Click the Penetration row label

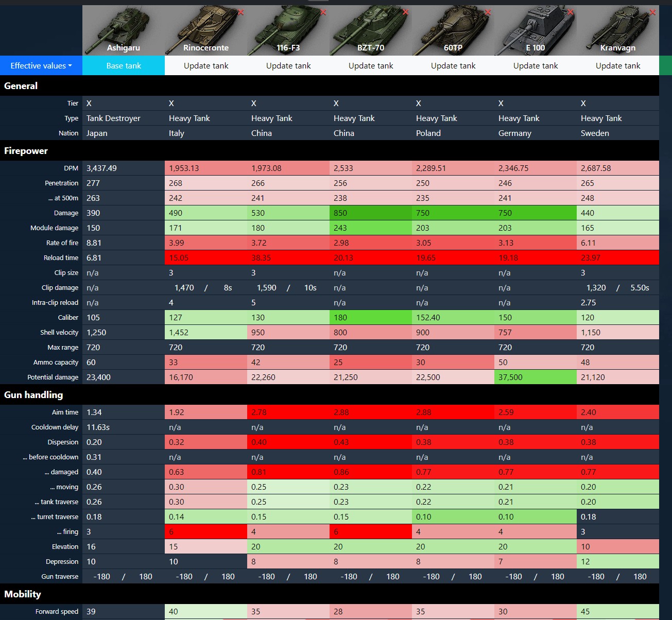click(x=62, y=183)
